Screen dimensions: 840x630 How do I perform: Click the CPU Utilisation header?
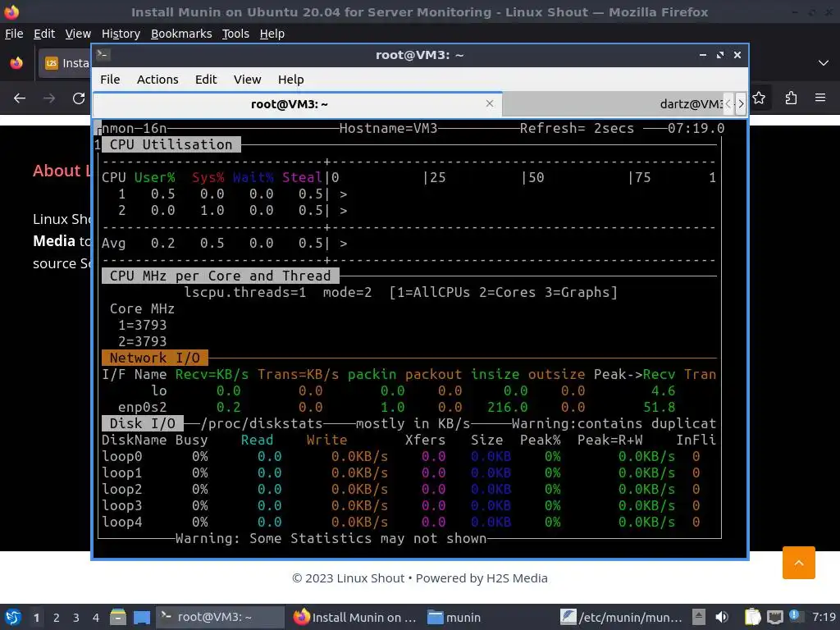point(171,144)
